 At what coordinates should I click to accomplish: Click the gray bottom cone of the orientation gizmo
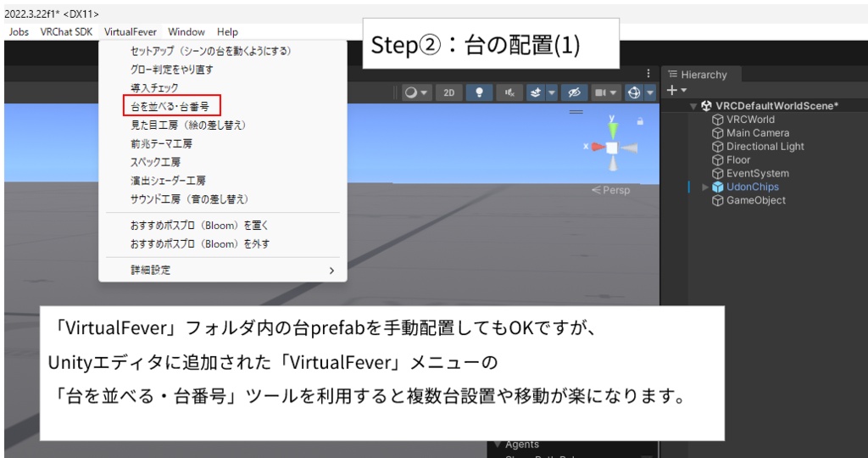tap(612, 164)
